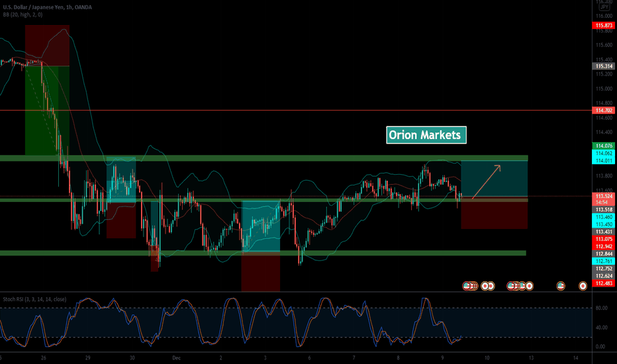Click the 115.873 red price label
The width and height of the screenshot is (617, 364).
[604, 26]
